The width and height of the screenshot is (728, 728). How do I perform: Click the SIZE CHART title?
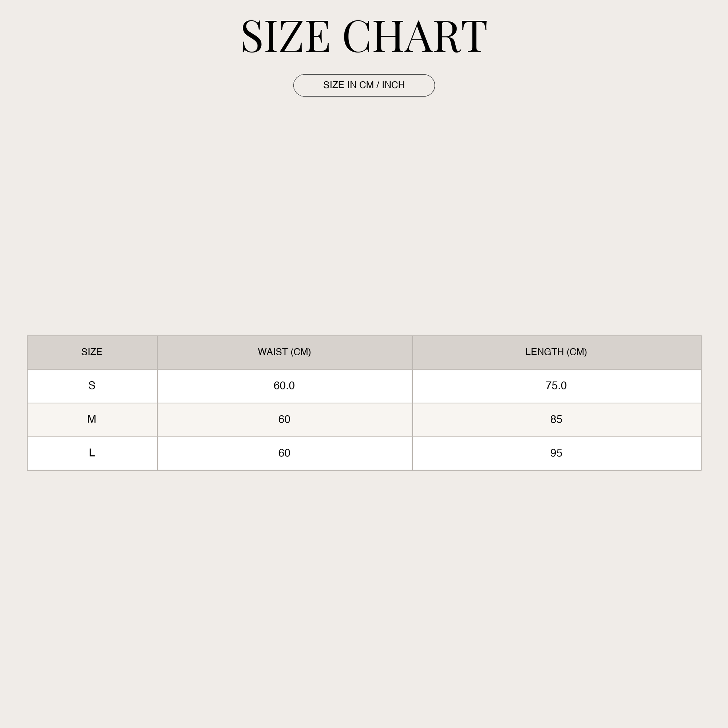pos(364,36)
